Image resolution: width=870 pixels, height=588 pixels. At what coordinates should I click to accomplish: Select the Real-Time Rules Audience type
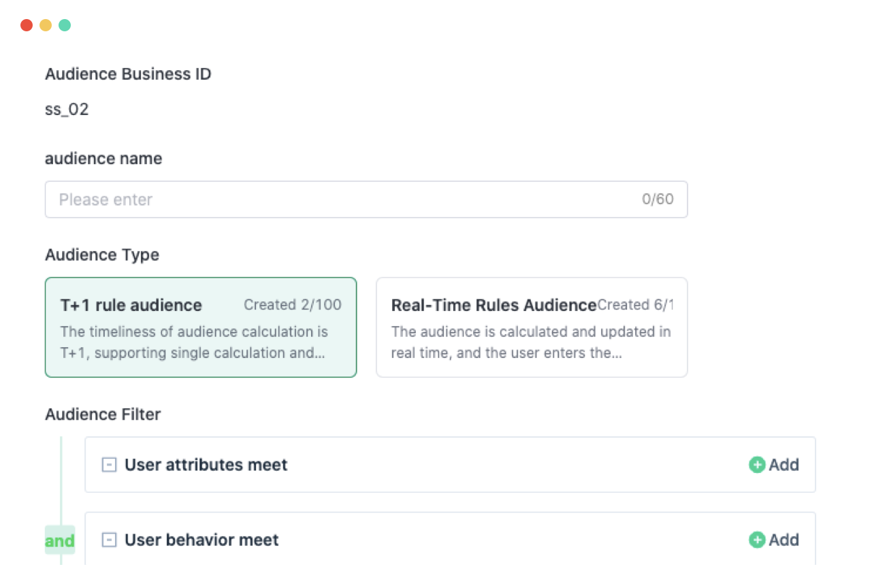[x=532, y=327]
